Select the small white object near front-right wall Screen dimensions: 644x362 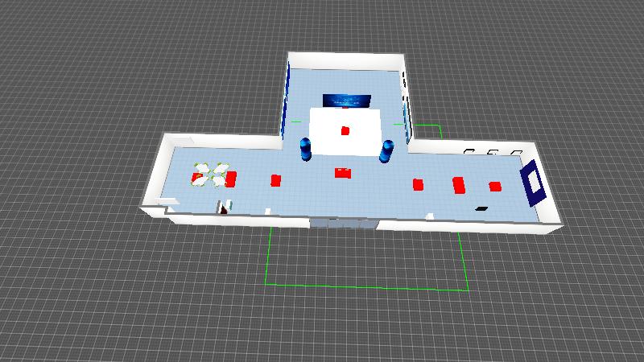click(x=431, y=215)
